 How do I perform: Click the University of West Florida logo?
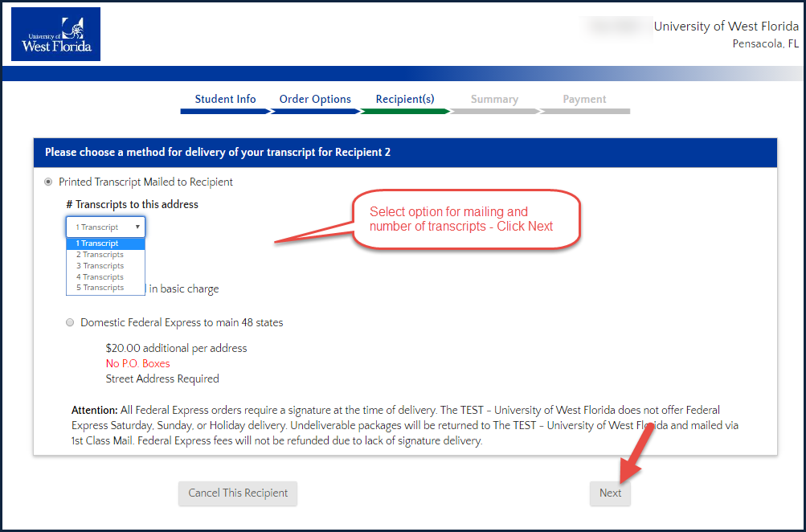55,34
